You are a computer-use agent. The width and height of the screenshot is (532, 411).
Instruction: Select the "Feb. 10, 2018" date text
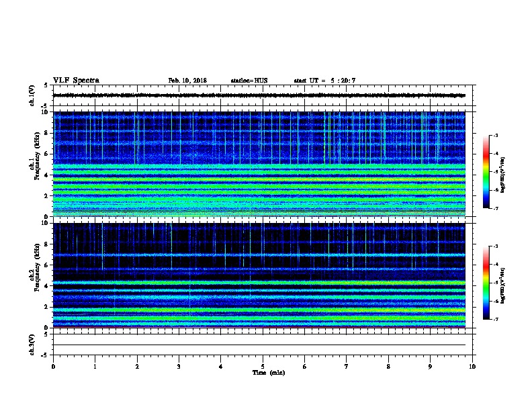pos(187,81)
